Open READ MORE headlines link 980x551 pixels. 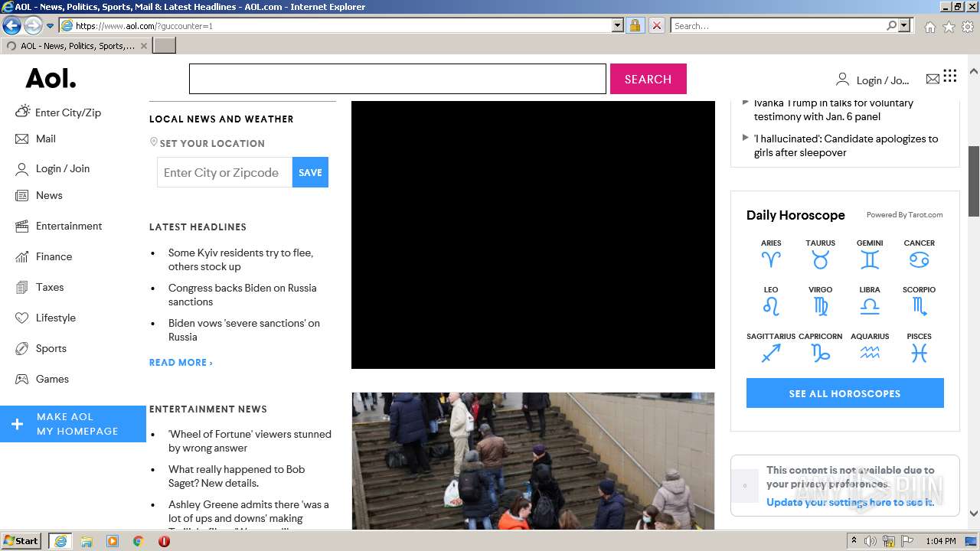point(181,362)
